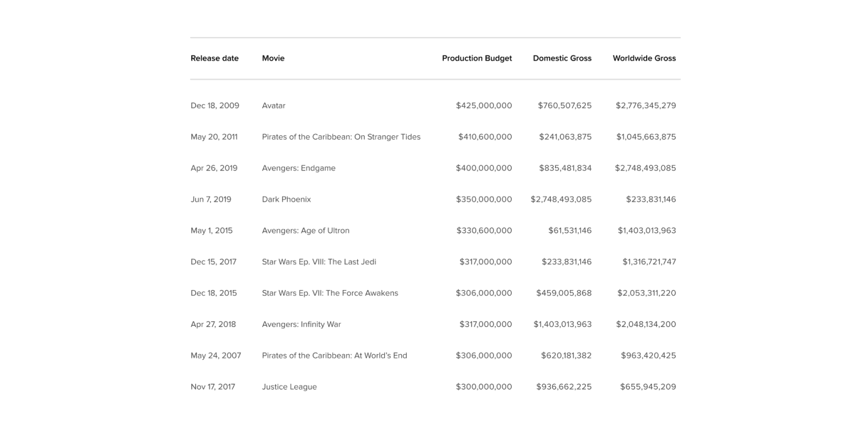Click At World's End budget $306,000,000
The height and width of the screenshot is (434, 868).
point(484,355)
